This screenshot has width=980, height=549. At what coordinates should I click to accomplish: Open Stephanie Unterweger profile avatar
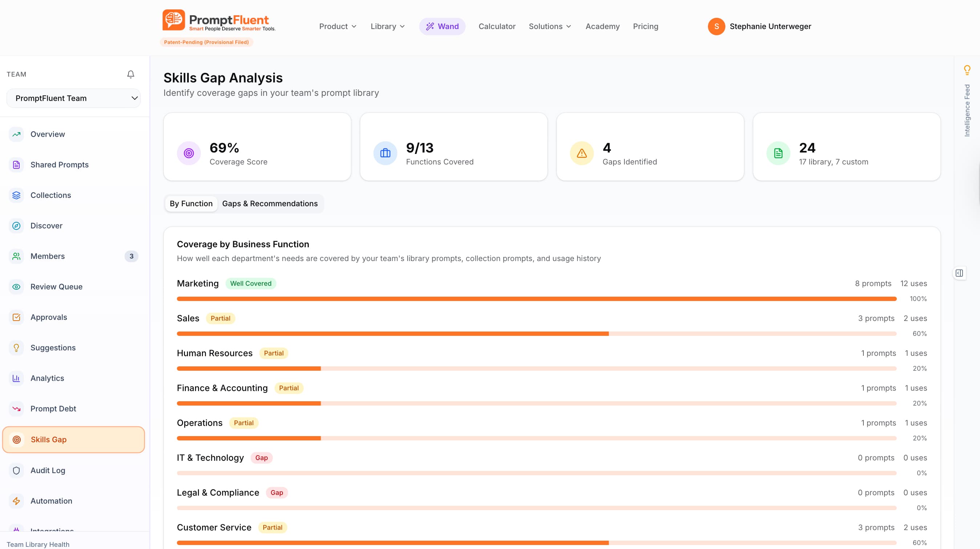pyautogui.click(x=716, y=26)
